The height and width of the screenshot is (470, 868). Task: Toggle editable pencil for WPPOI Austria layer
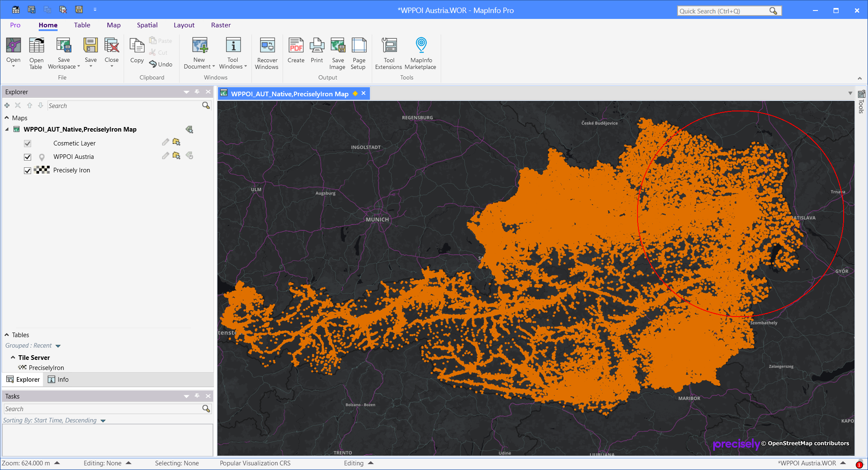coord(165,156)
